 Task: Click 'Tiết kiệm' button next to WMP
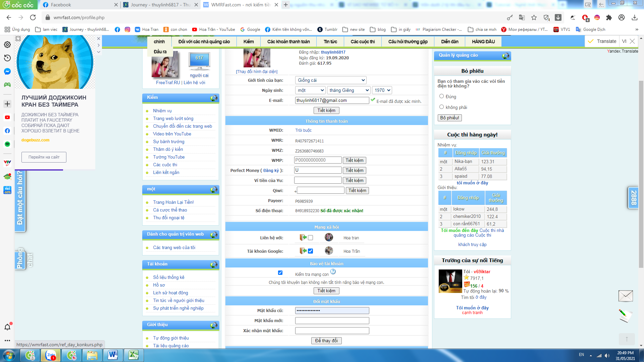354,160
